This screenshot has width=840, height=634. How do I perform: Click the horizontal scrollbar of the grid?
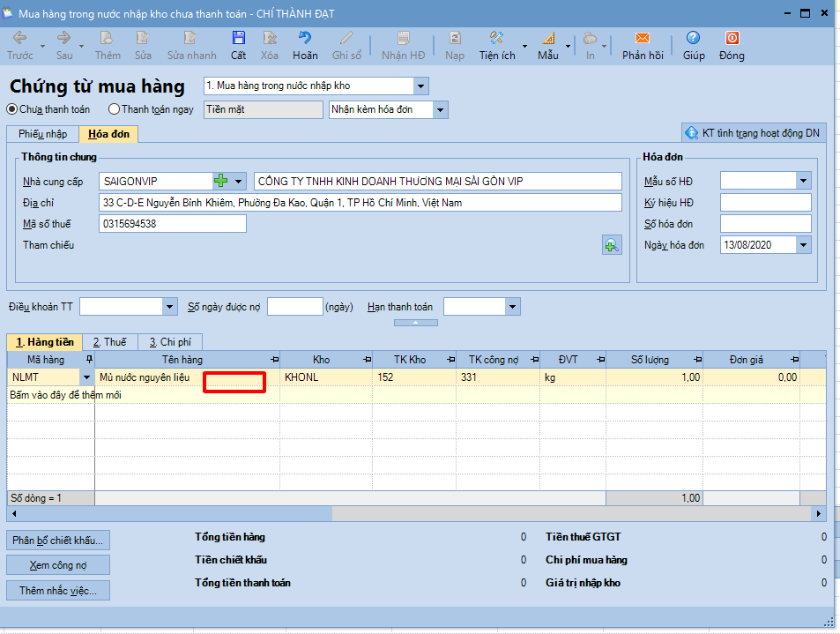pyautogui.click(x=441, y=513)
